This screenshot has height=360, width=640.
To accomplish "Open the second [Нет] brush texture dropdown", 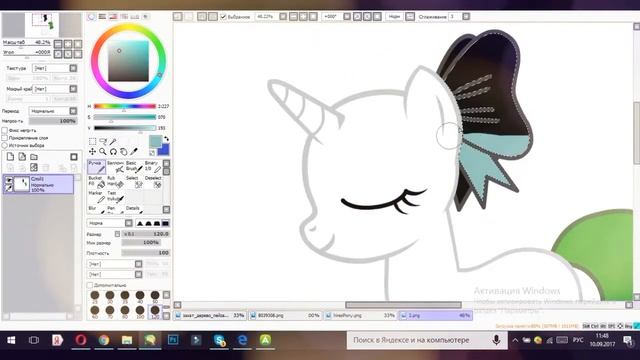I will [x=115, y=274].
